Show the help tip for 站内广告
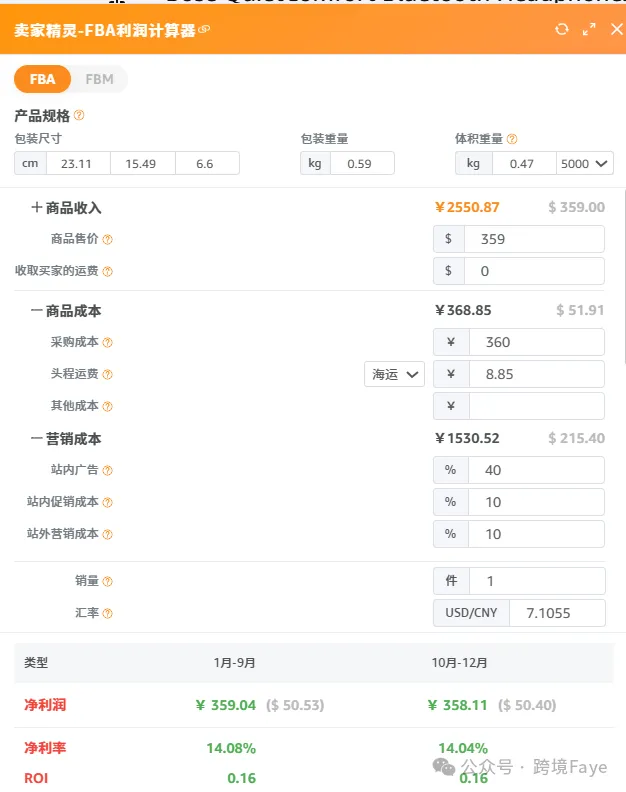This screenshot has height=792, width=626. click(107, 470)
